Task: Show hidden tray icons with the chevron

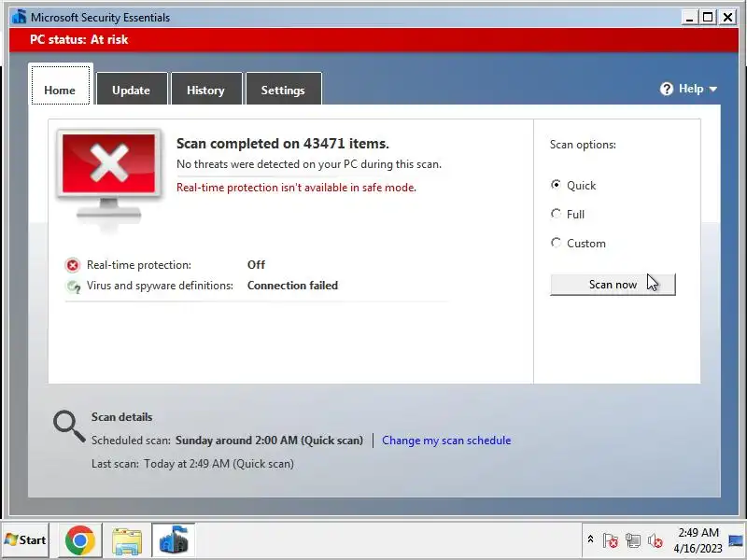Action: pyautogui.click(x=590, y=539)
